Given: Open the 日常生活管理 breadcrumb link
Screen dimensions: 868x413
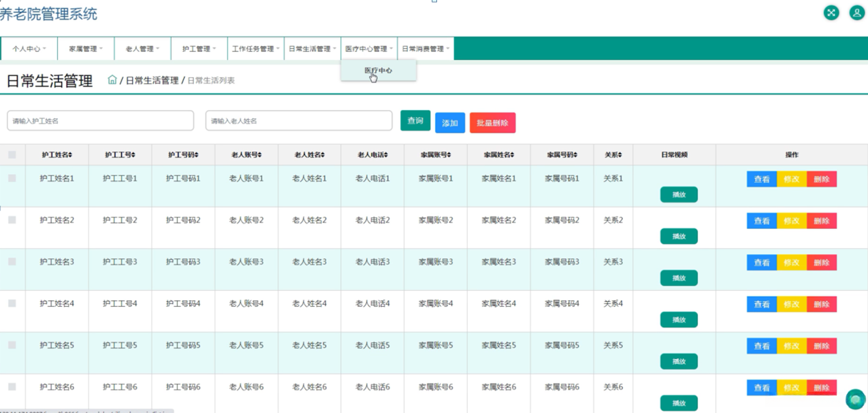Looking at the screenshot, I should (152, 80).
